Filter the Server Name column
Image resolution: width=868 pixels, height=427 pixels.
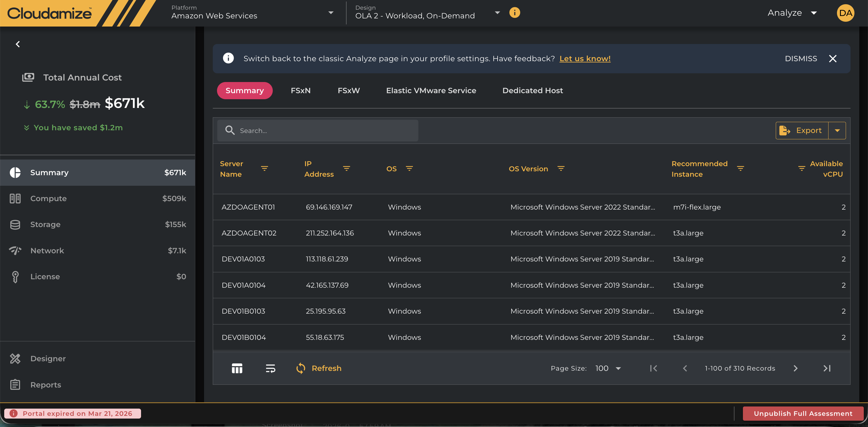click(265, 169)
